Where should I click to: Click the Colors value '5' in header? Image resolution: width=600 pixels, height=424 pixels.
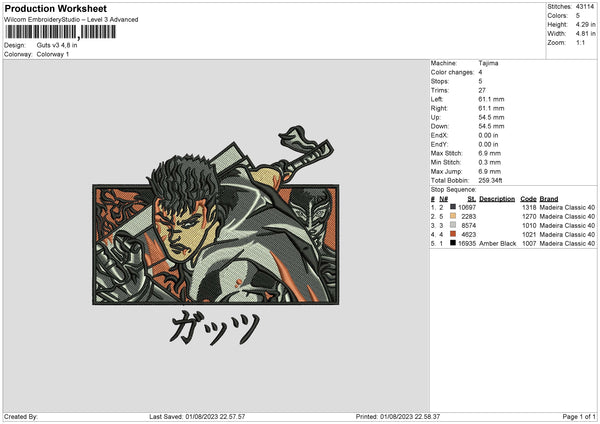pos(578,16)
